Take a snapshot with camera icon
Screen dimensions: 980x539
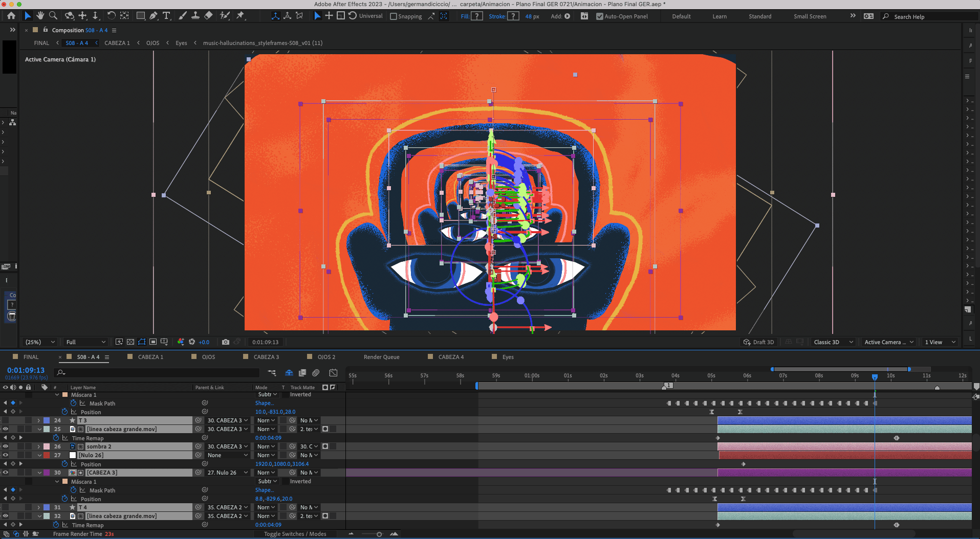226,342
